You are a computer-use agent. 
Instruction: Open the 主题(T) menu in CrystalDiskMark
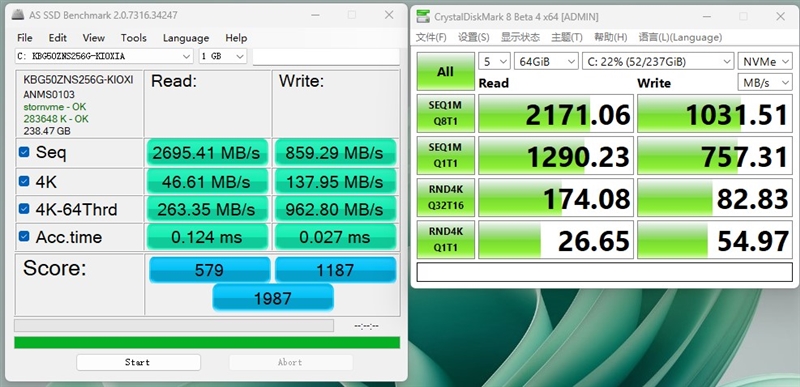[567, 37]
